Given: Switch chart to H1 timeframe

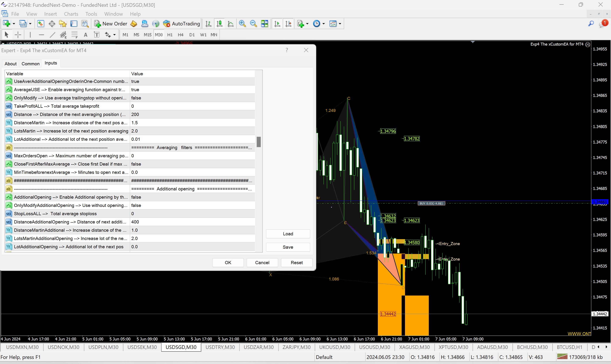Looking at the screenshot, I should [170, 35].
